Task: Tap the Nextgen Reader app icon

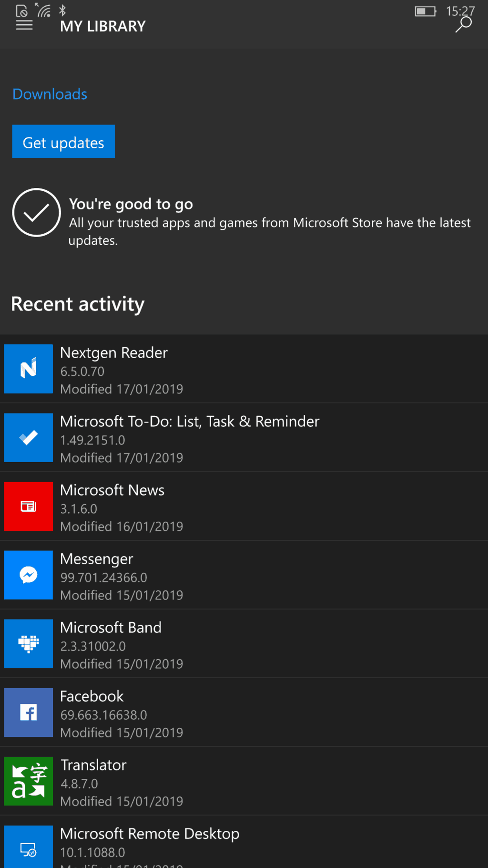Action: pyautogui.click(x=29, y=369)
